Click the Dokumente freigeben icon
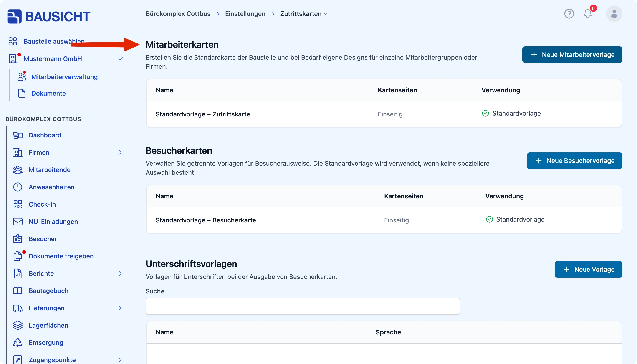The height and width of the screenshot is (364, 637). point(18,256)
